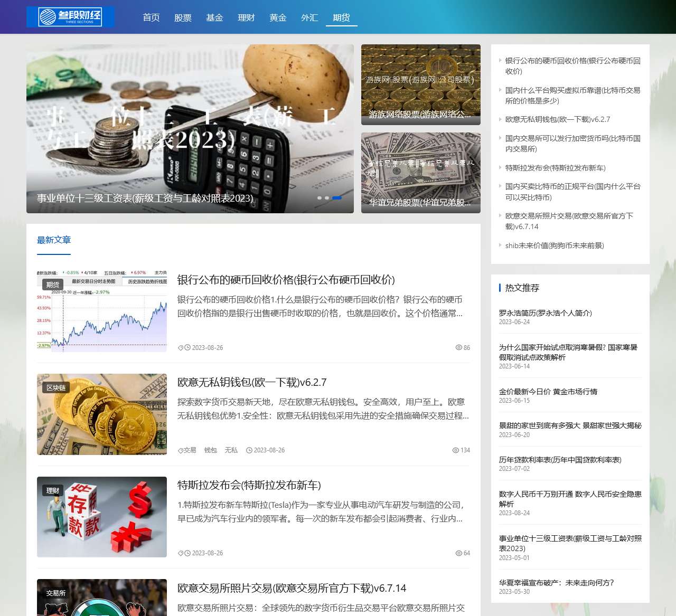Open sidebar link shib未来价值(狗狗币未来前景)
Viewport: 676px width, 616px height.
(x=554, y=245)
